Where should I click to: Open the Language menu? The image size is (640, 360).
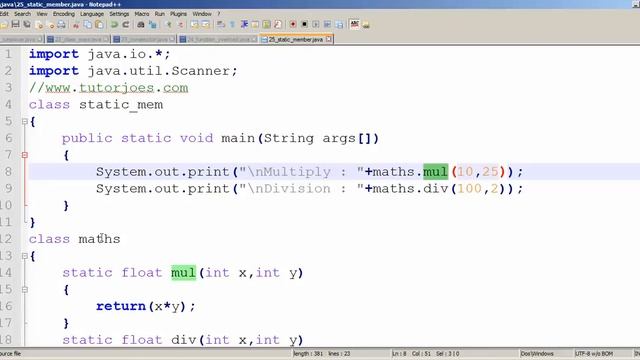coord(92,14)
